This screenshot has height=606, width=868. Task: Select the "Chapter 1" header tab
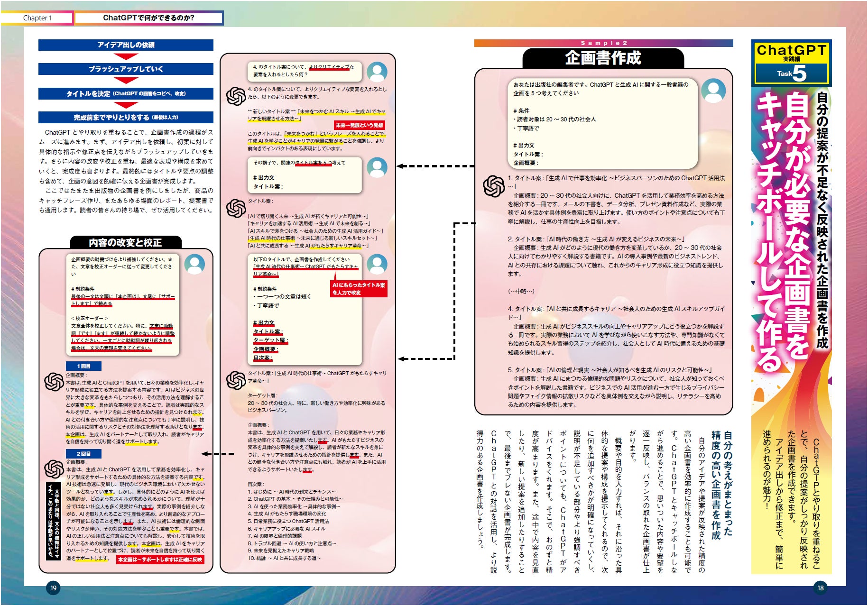click(37, 18)
